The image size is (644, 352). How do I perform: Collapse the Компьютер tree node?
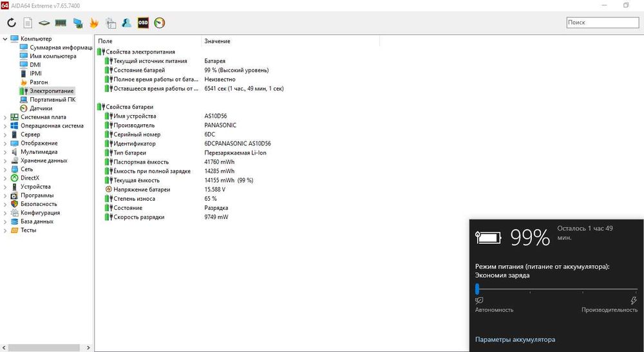point(5,39)
